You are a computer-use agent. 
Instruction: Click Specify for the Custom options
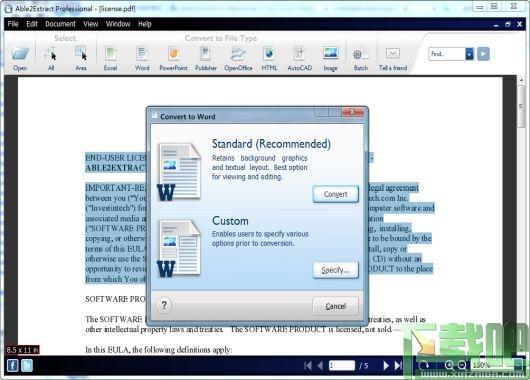click(336, 270)
